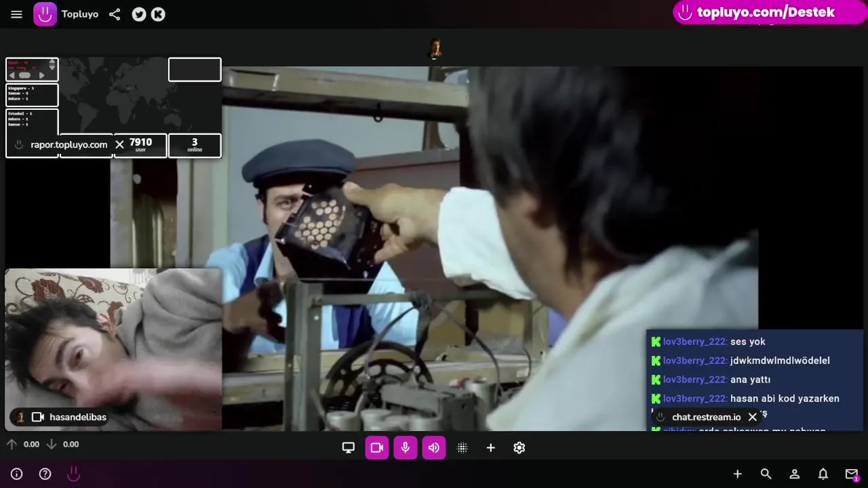This screenshot has height=488, width=868.
Task: Select the participant avatar above the video
Action: [x=435, y=49]
